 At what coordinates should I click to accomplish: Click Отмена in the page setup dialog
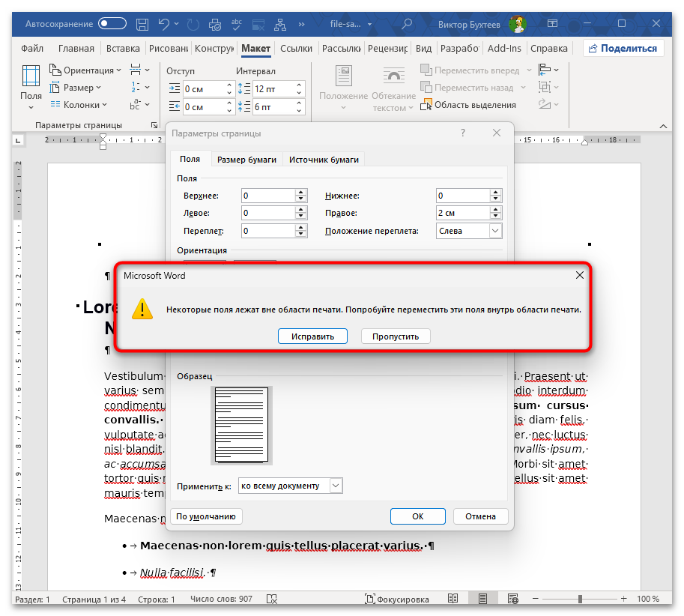480,516
